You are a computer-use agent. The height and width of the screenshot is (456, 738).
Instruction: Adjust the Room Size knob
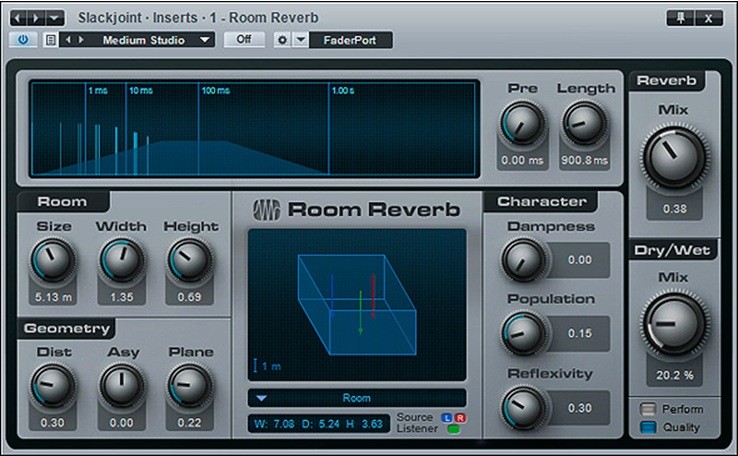[x=53, y=260]
